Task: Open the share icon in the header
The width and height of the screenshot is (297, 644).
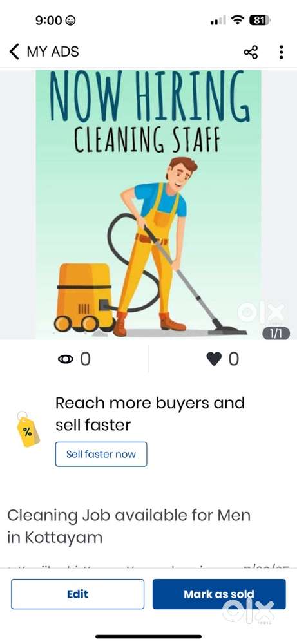Action: tap(251, 52)
